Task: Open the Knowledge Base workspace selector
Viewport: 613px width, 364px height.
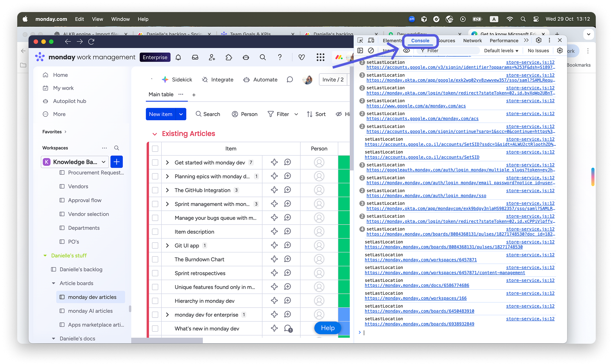Action: coord(75,162)
